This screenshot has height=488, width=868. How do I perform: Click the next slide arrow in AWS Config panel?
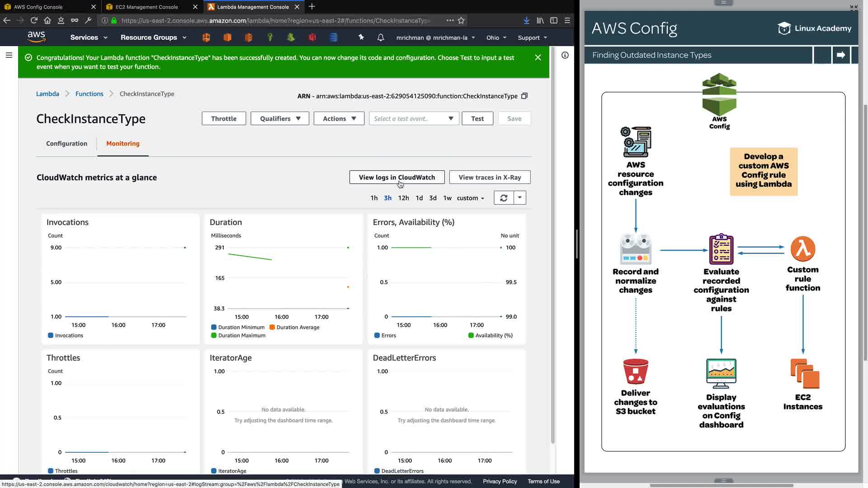841,55
